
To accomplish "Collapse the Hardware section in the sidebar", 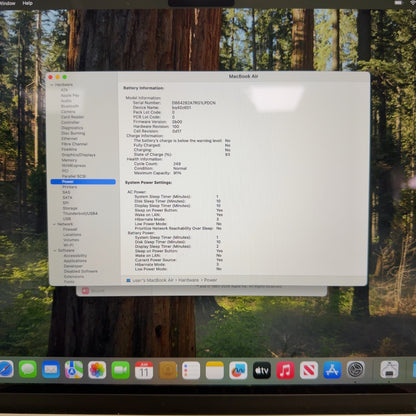I will 52,85.
